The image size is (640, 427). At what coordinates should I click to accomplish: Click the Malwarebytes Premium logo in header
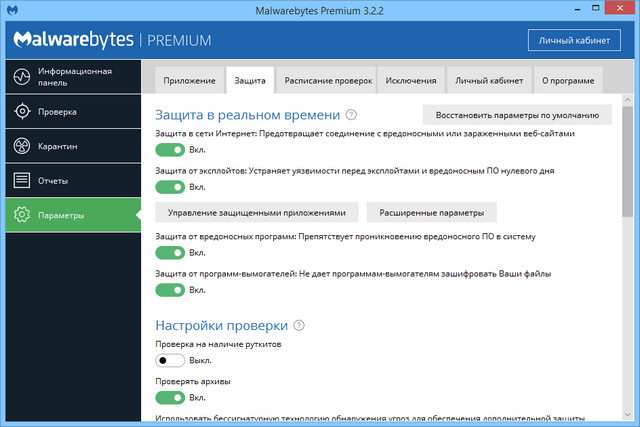coord(112,40)
